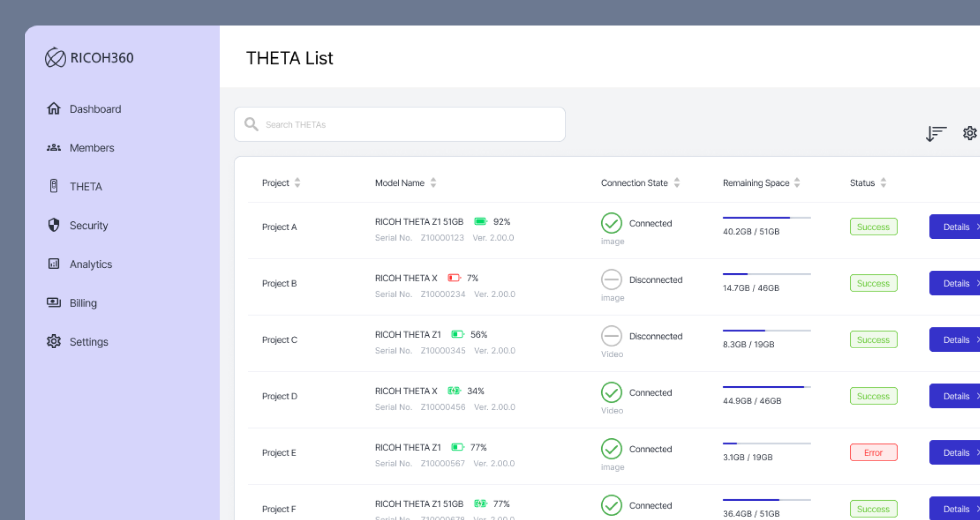Sort table by Model Name arrows
Screen dimensions: 980x520
coord(433,183)
